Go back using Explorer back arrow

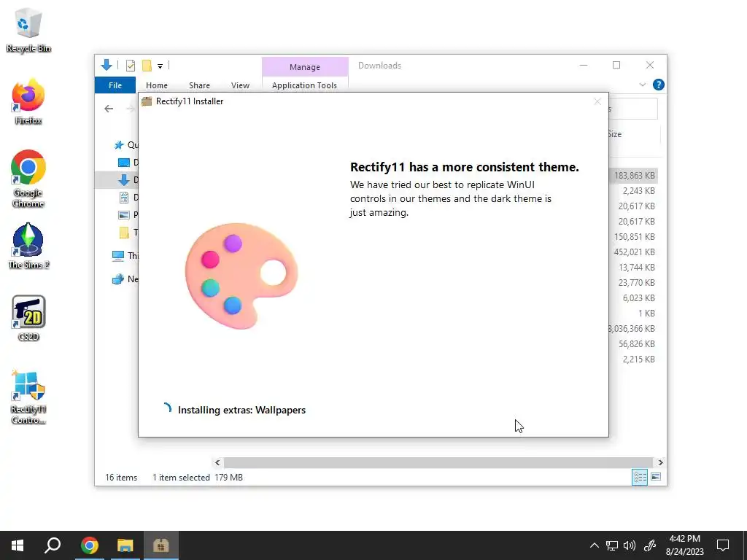[x=109, y=109]
